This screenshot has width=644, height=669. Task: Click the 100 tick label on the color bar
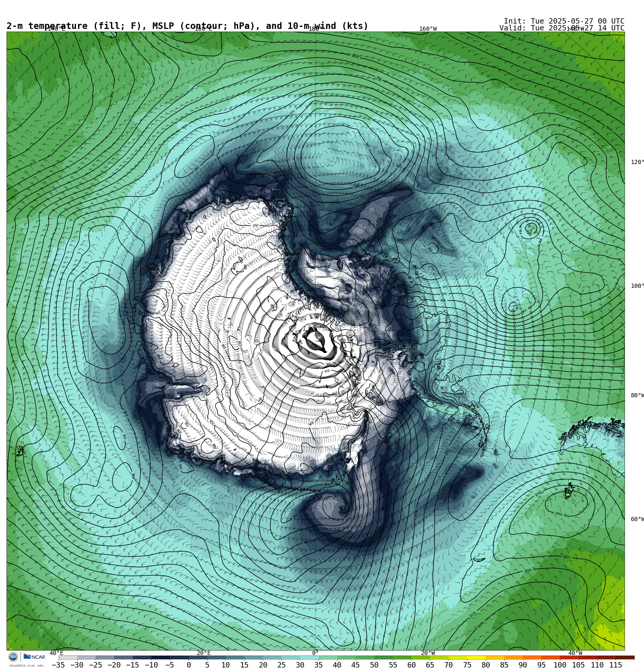(x=560, y=665)
